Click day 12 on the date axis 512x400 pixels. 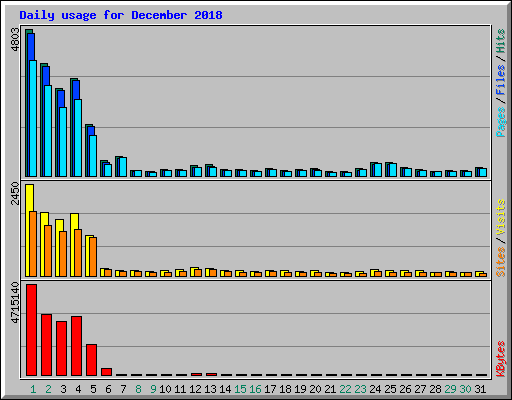click(195, 389)
